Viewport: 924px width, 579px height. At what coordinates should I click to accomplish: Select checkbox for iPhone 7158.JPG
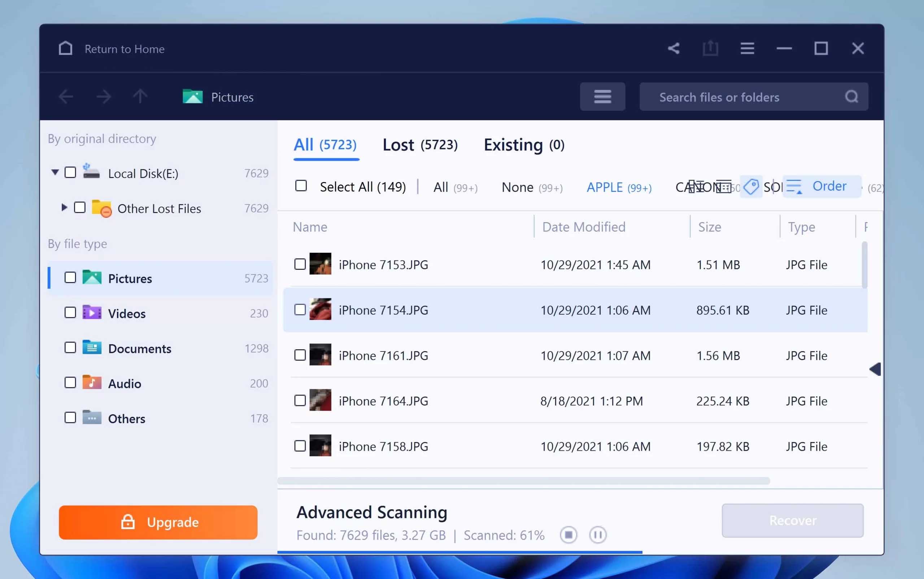coord(300,446)
